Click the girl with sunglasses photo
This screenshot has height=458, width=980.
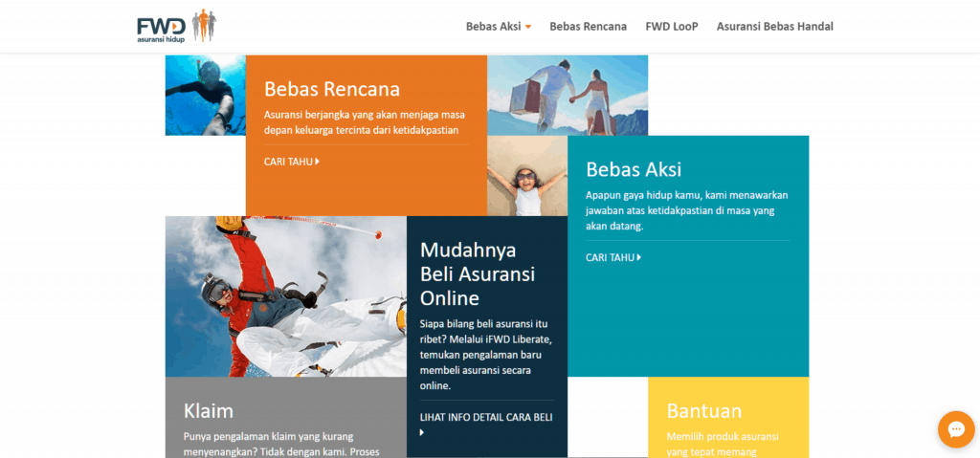coord(526,176)
